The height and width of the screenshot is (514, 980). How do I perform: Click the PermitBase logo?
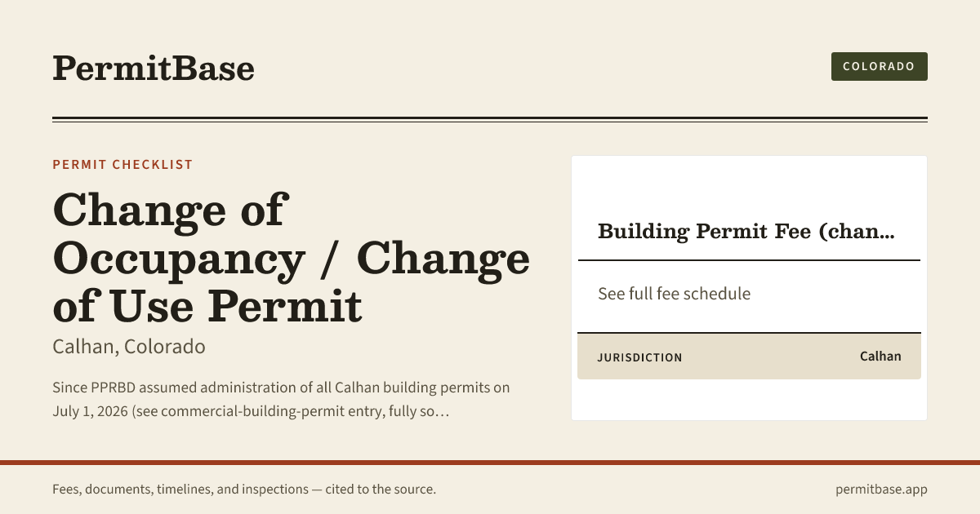tap(154, 68)
